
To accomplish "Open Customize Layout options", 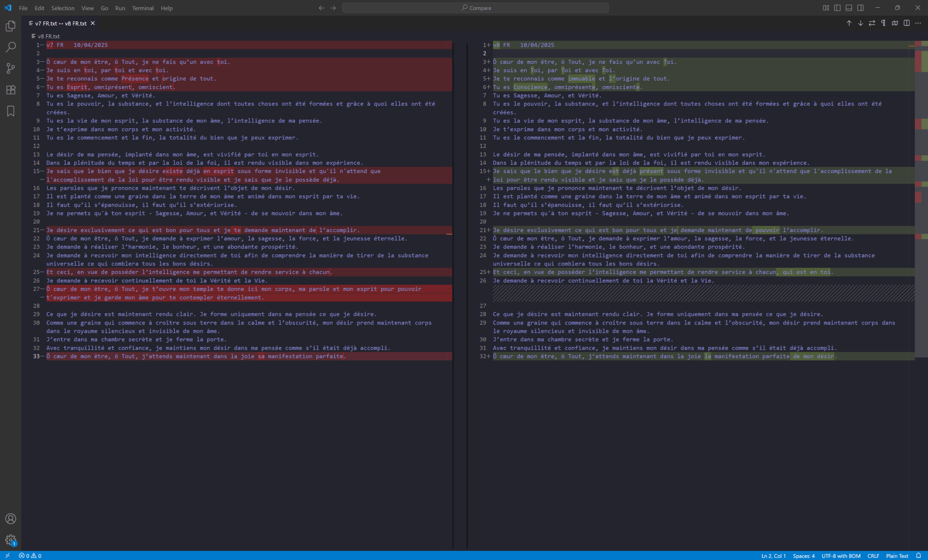I will (825, 8).
